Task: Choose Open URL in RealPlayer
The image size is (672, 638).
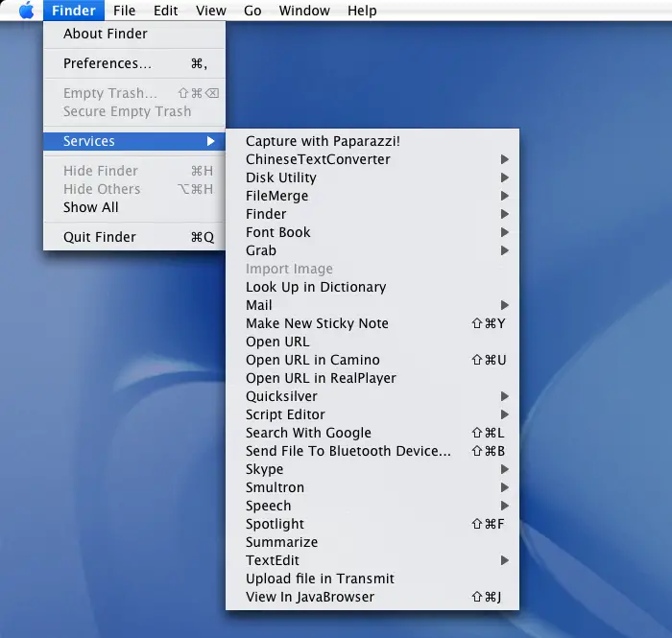Action: pos(372,378)
